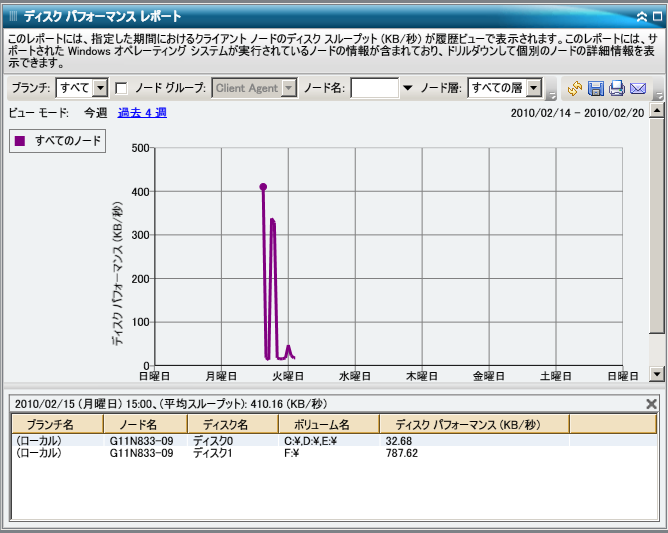This screenshot has height=533, width=668.
Task: Expand the node name dropdown arrow
Action: click(x=407, y=88)
